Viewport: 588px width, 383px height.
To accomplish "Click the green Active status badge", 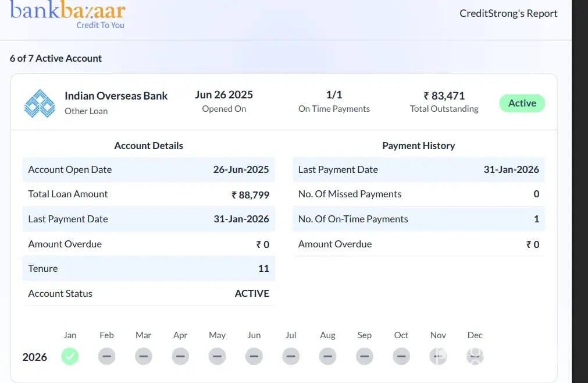I will 522,104.
